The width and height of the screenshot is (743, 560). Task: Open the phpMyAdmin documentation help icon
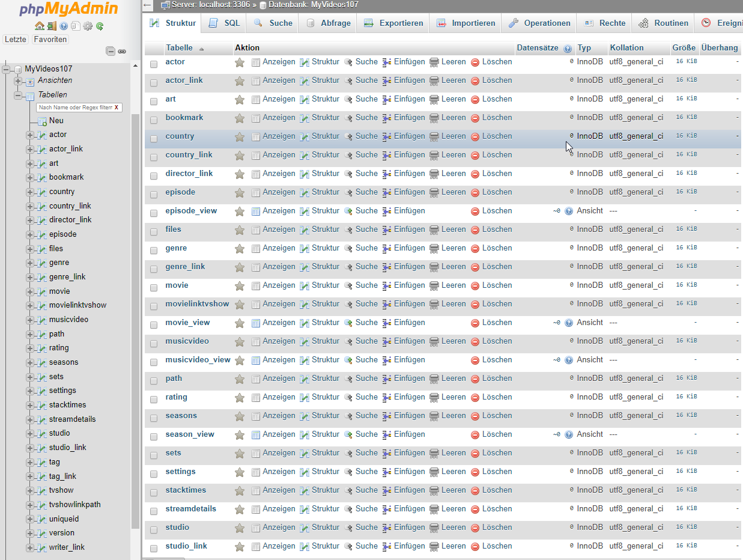(x=64, y=26)
